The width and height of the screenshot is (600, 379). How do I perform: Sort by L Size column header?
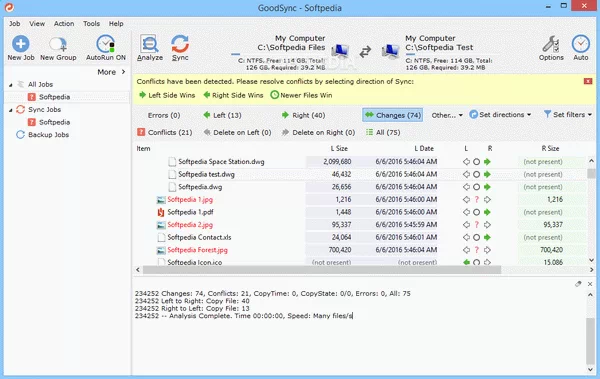339,149
